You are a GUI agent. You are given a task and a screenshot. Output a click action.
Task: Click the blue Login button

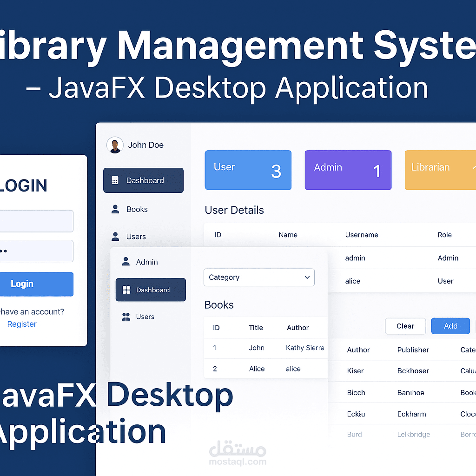pyautogui.click(x=36, y=284)
